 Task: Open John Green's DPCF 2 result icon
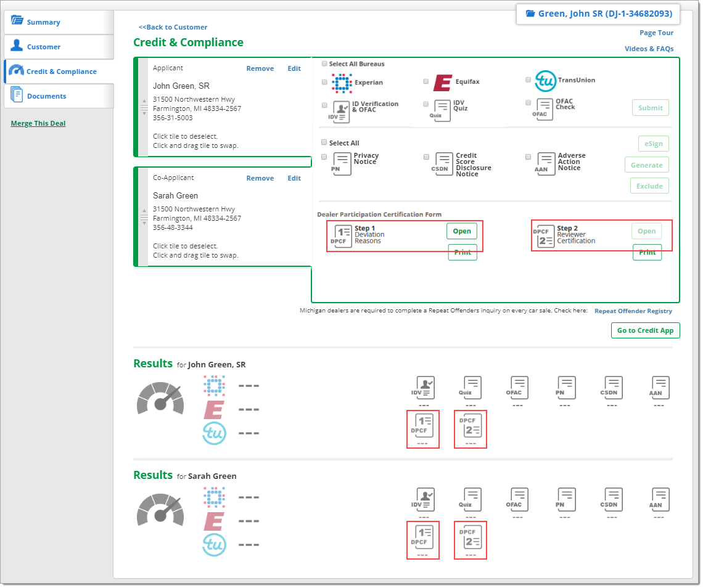pyautogui.click(x=471, y=426)
